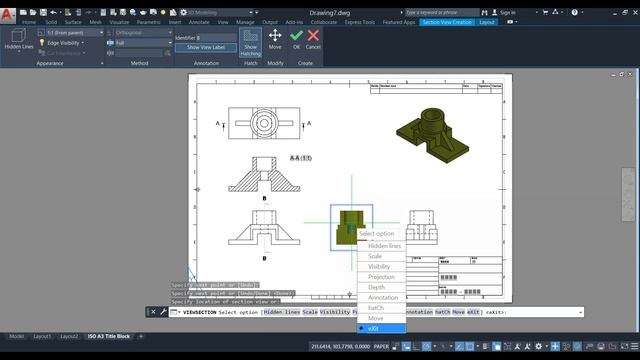
Task: Select the Section View Creation tab
Action: pos(447,22)
